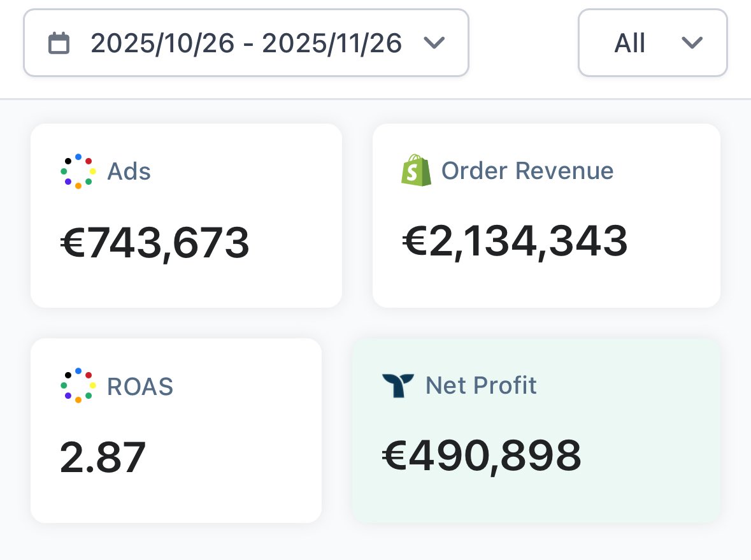Click the Shopify bag icon beside Order Revenue
Screen dimensions: 751x560
416,170
